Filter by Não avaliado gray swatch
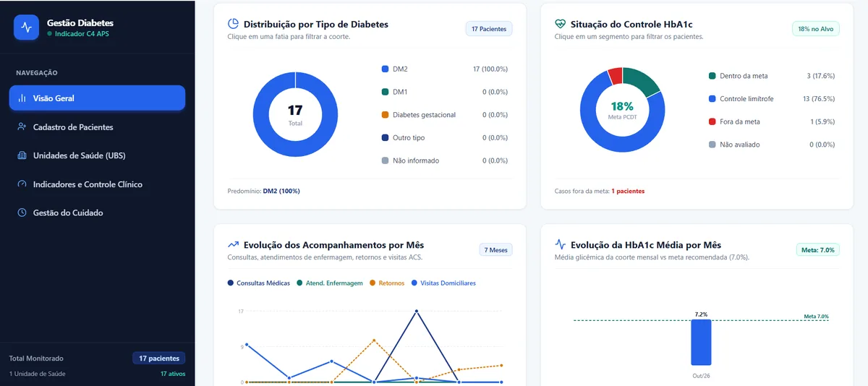868x386 pixels. click(712, 145)
